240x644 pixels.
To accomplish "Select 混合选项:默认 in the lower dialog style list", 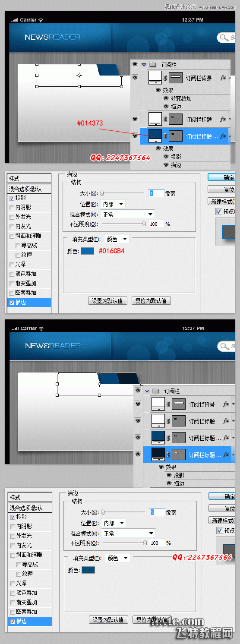I will tap(30, 508).
